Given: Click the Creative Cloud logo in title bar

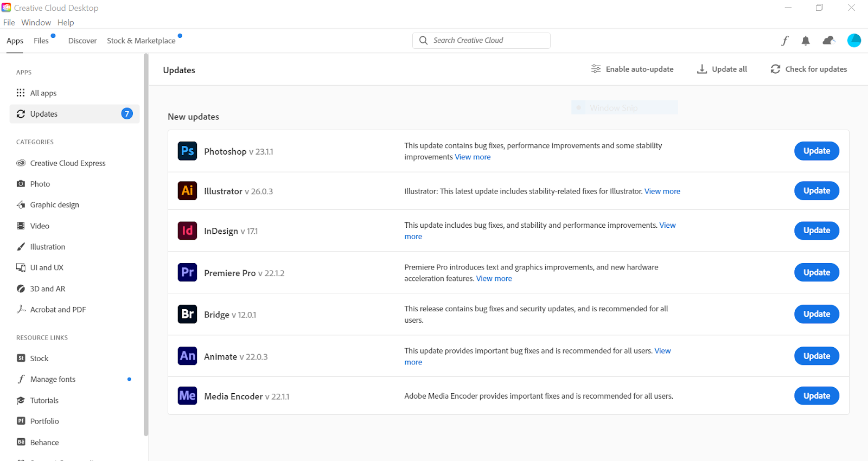Looking at the screenshot, I should pos(7,8).
